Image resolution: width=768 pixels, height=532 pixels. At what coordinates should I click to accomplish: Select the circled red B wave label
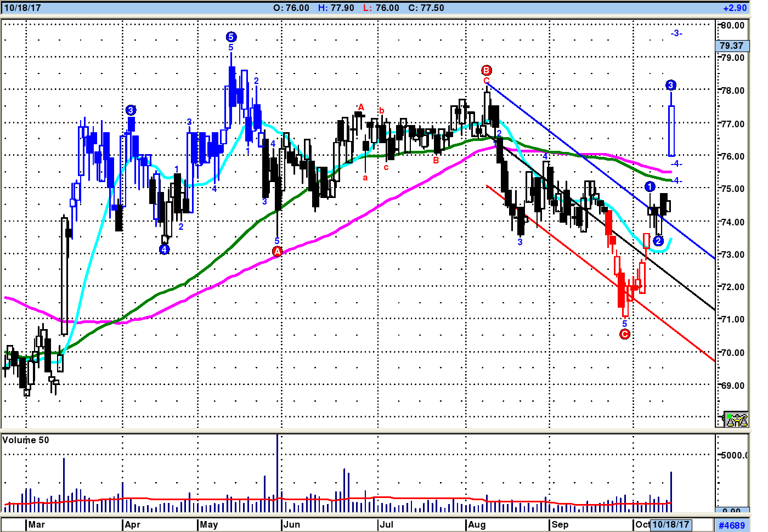[x=487, y=70]
